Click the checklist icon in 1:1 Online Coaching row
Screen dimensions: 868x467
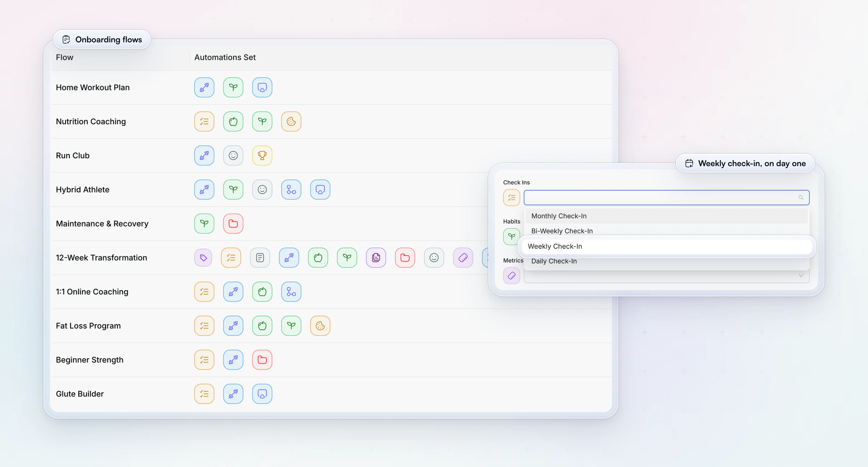tap(204, 291)
